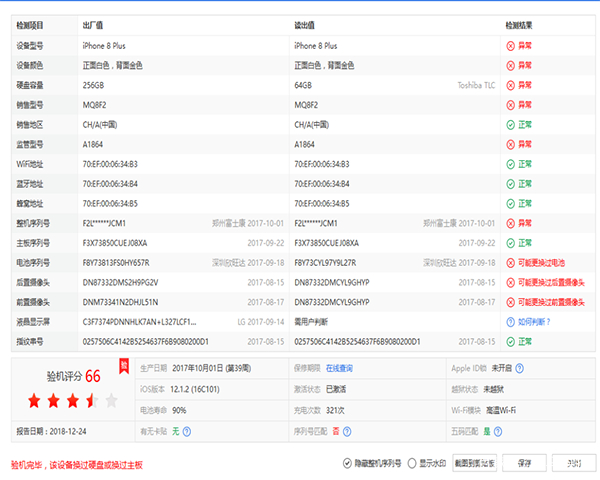Click the question icon in the 液晶显示屏 row
600x480 pixels.
(510, 322)
